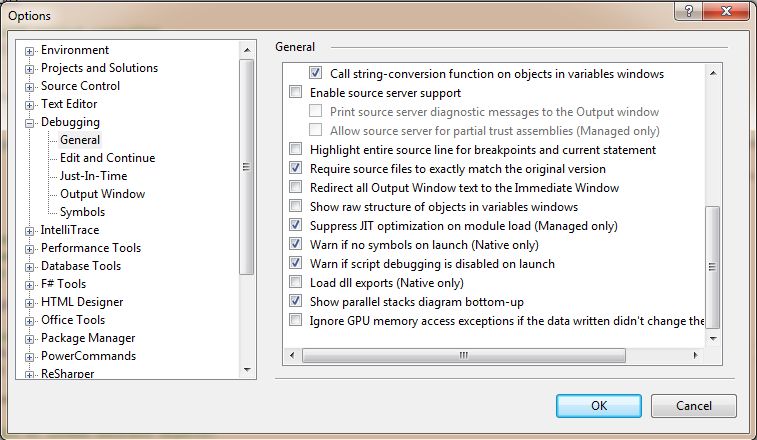Uncheck Warn if no symbols on launch

[x=295, y=244]
